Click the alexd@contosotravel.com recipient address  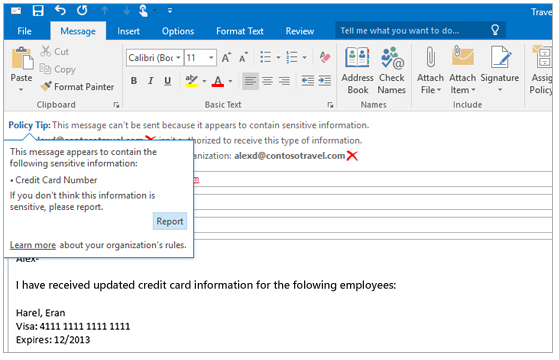[x=289, y=156]
